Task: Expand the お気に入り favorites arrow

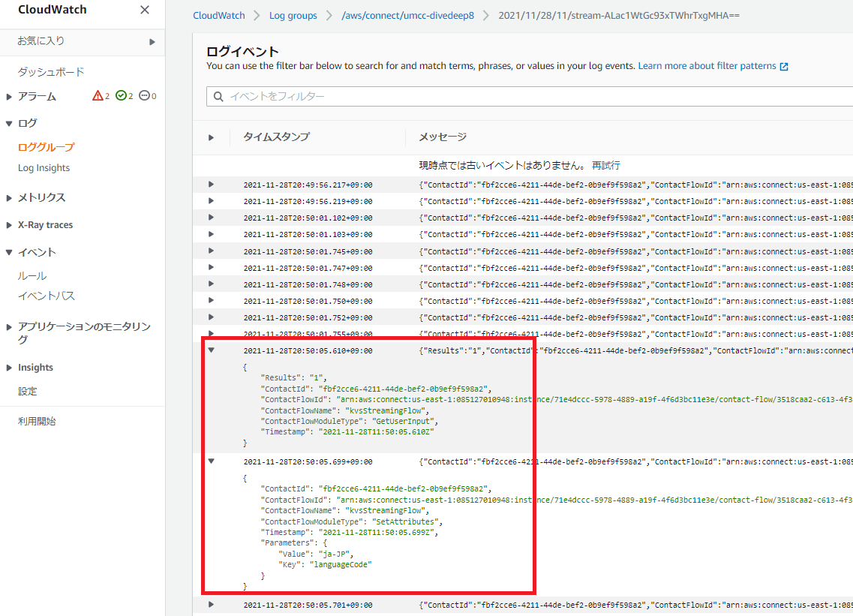Action: click(152, 42)
